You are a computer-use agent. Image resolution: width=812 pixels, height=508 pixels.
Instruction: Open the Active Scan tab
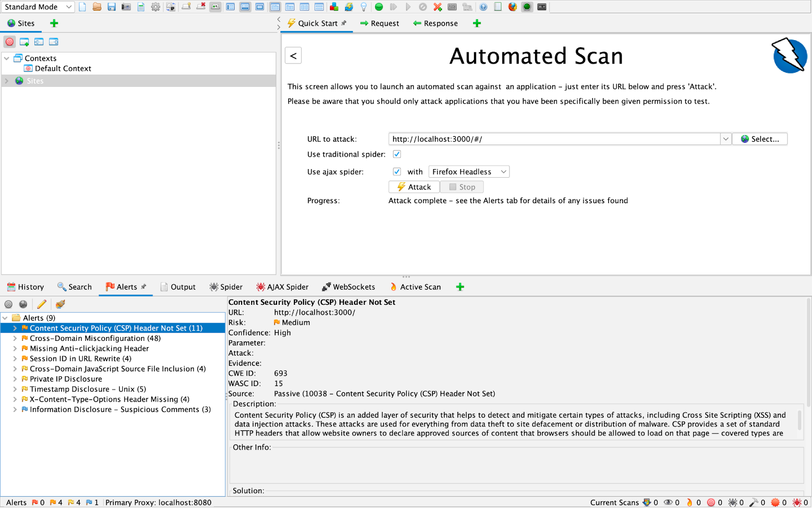(415, 287)
